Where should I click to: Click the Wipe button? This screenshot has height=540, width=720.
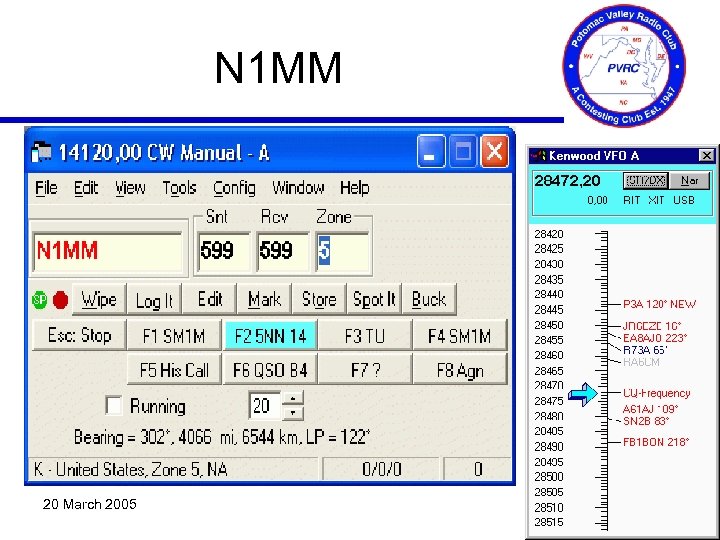99,299
